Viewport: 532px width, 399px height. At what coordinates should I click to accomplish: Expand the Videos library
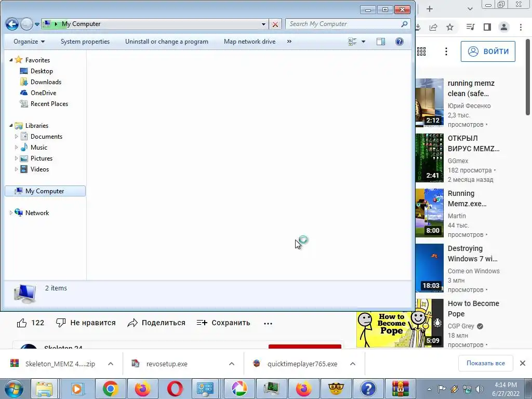(16, 169)
